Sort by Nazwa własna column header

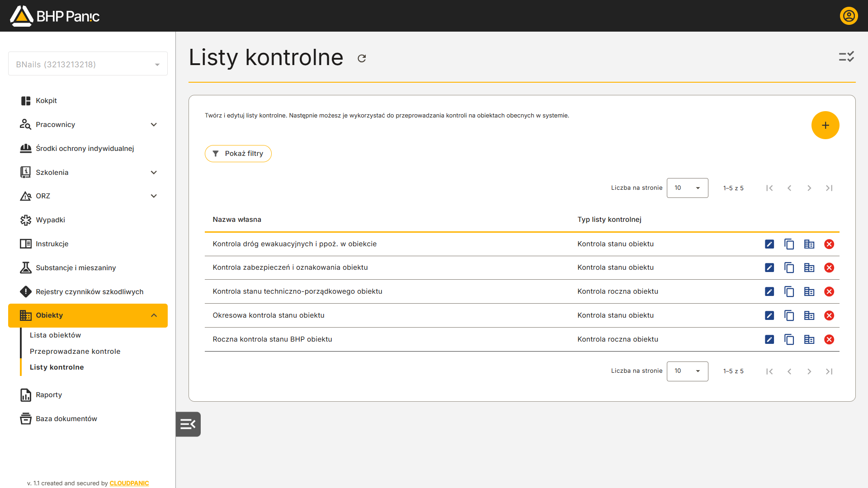pos(237,220)
